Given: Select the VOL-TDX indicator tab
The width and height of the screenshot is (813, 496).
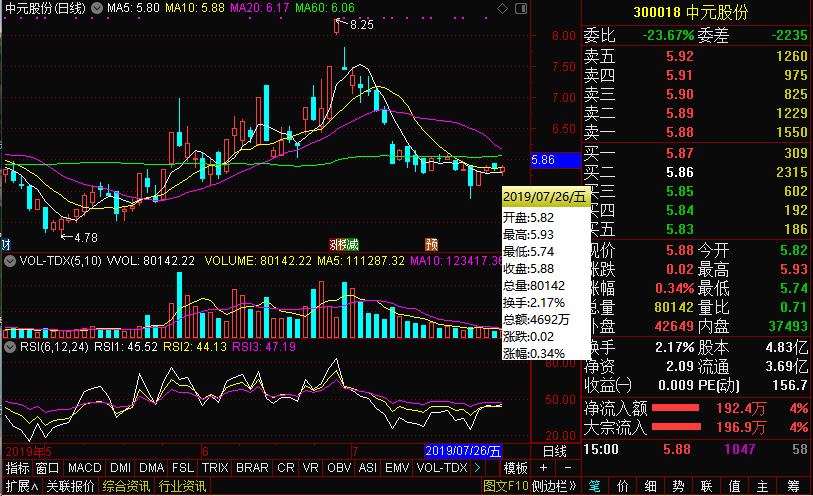Looking at the screenshot, I should coord(442,468).
